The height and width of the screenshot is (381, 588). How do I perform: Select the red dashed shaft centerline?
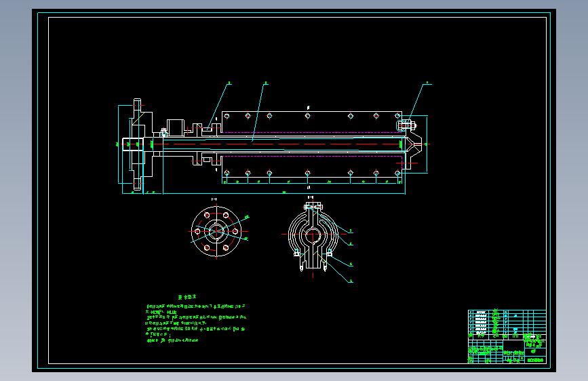(x=275, y=144)
